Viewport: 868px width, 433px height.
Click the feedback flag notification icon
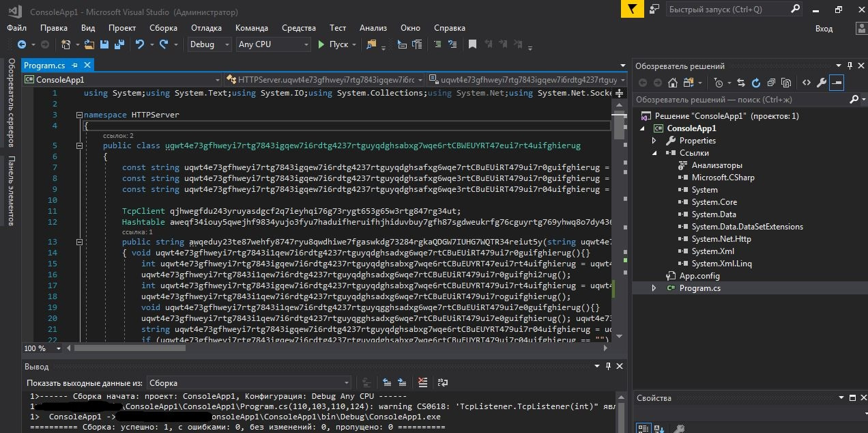click(x=633, y=10)
